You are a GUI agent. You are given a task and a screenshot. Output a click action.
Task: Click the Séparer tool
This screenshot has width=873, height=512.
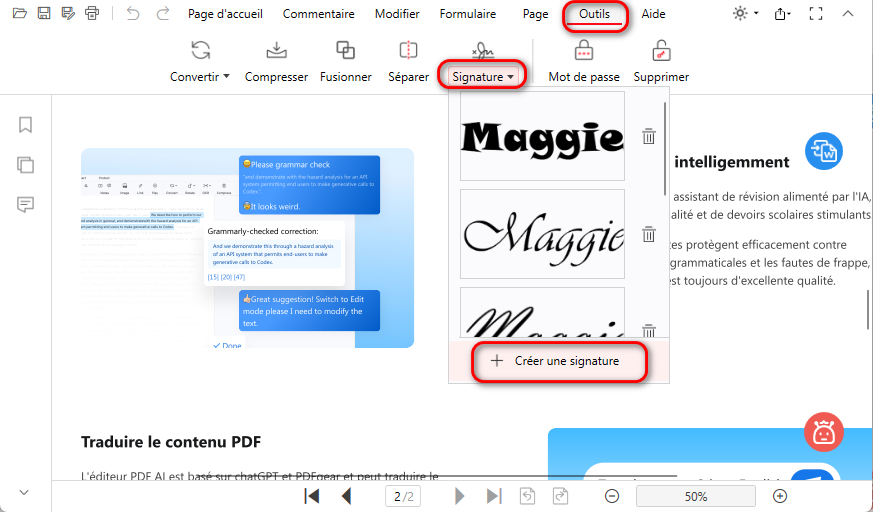pyautogui.click(x=408, y=61)
